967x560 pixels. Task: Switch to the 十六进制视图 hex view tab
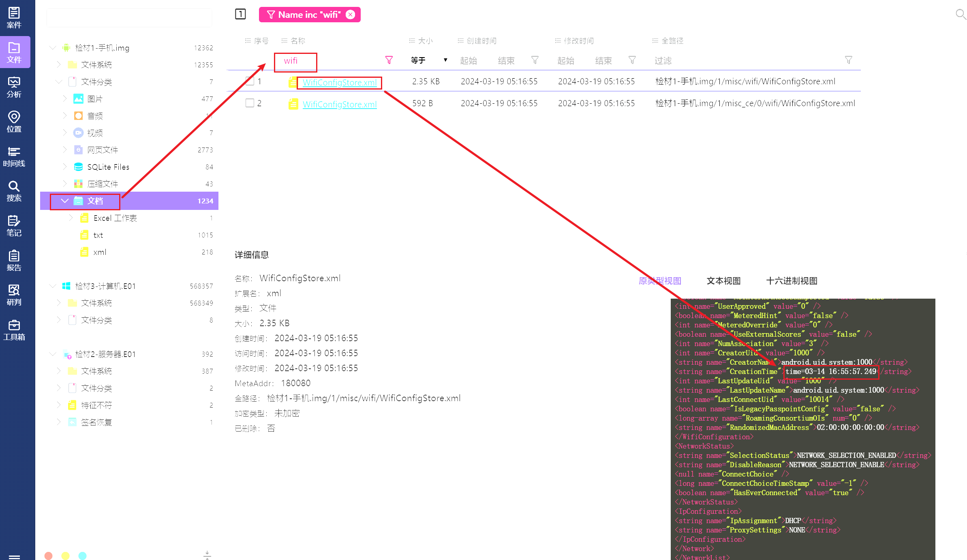(x=791, y=281)
